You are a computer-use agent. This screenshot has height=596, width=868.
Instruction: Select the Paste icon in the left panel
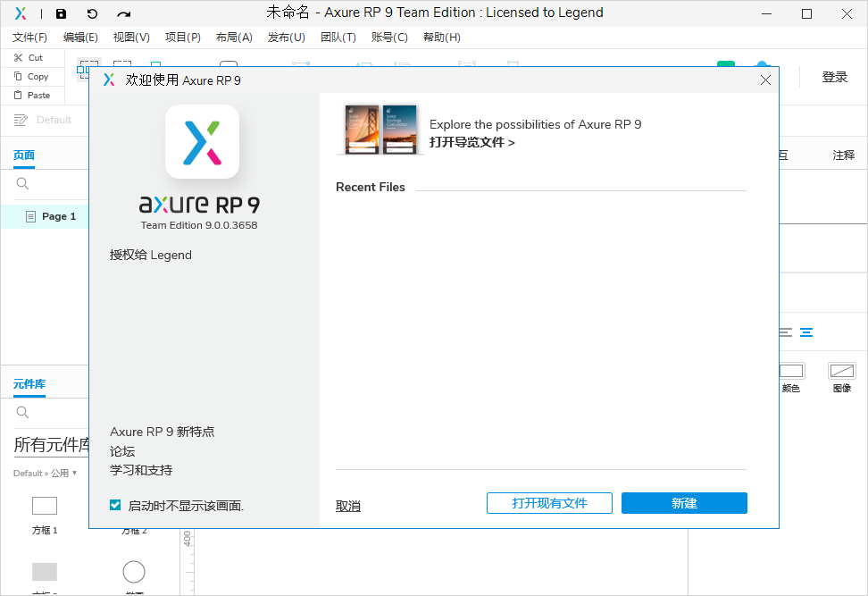(x=20, y=95)
